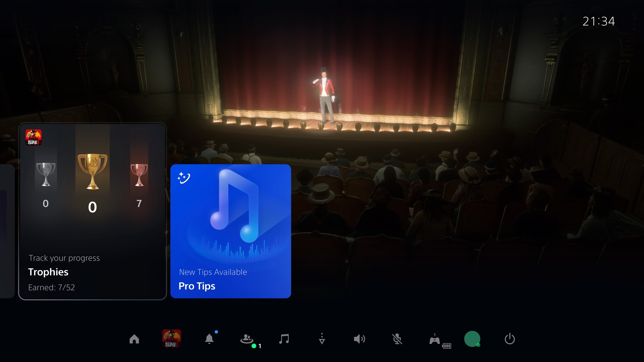Open the green profile avatar
The height and width of the screenshot is (362, 644).
(x=472, y=339)
